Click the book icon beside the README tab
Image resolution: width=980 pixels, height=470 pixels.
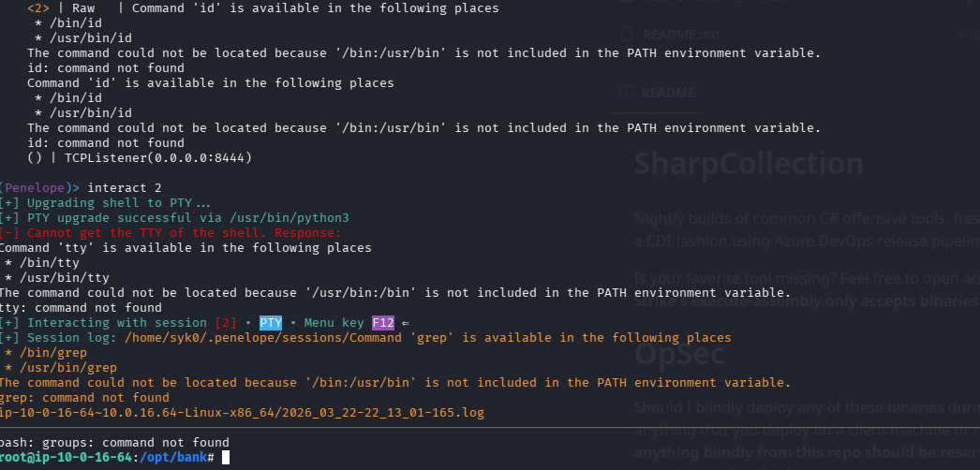[626, 93]
